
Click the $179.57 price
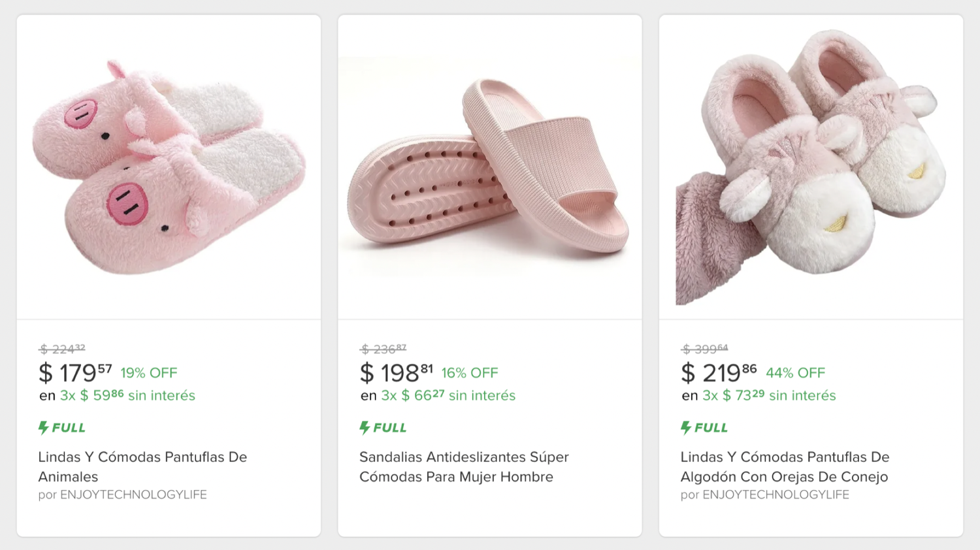coord(75,373)
